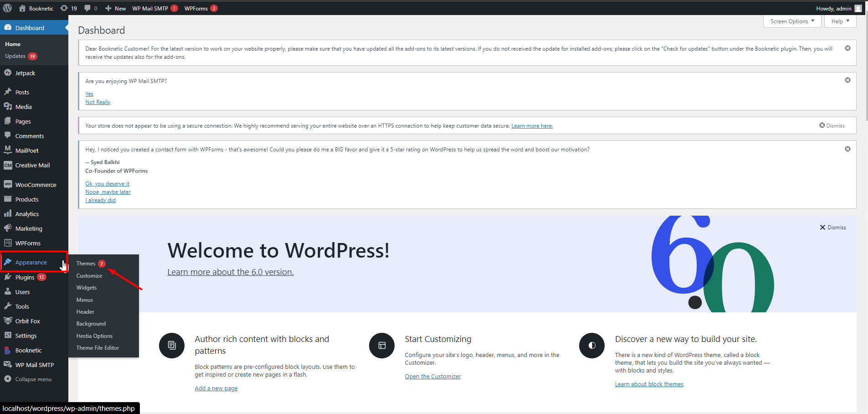
Task: Open Header in Appearance submenu
Action: tap(85, 312)
